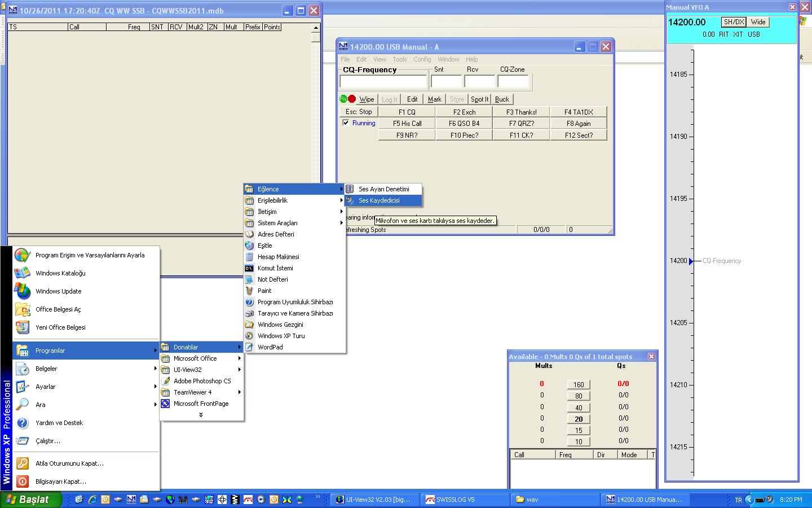This screenshot has height=508, width=812.
Task: Open the Config menu
Action: pyautogui.click(x=422, y=59)
